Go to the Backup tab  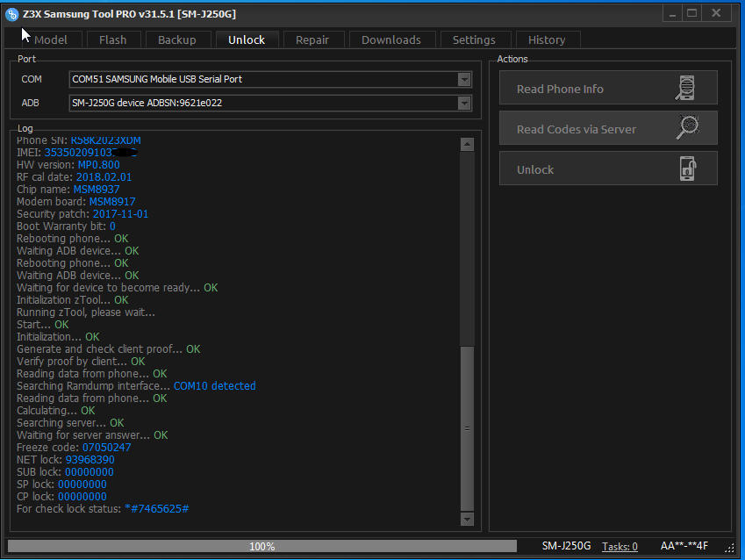[176, 39]
